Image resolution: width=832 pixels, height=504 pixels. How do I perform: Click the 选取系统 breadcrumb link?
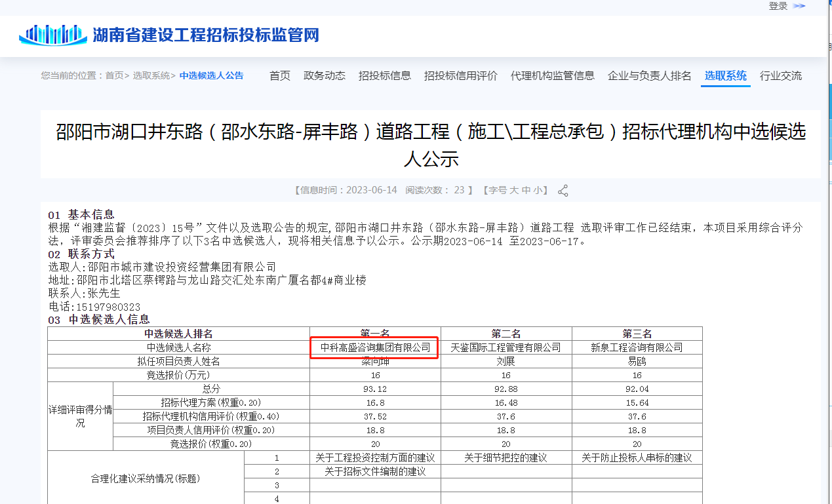[151, 76]
